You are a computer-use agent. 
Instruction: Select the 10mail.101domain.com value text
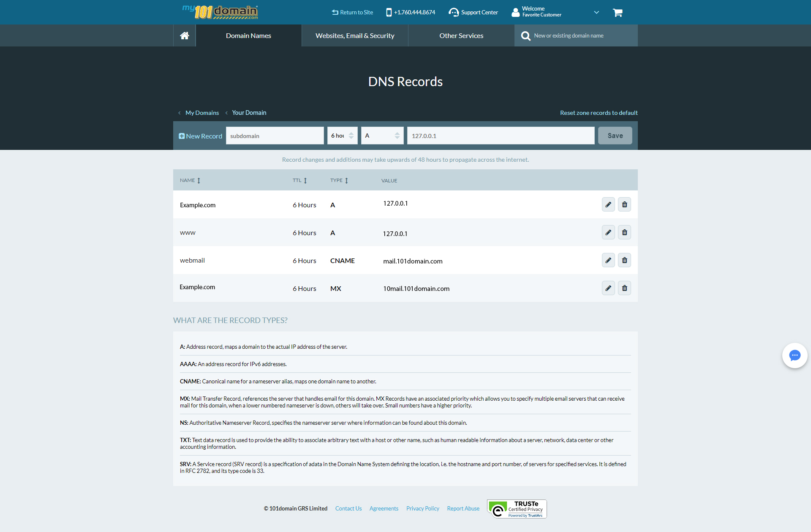coord(416,288)
